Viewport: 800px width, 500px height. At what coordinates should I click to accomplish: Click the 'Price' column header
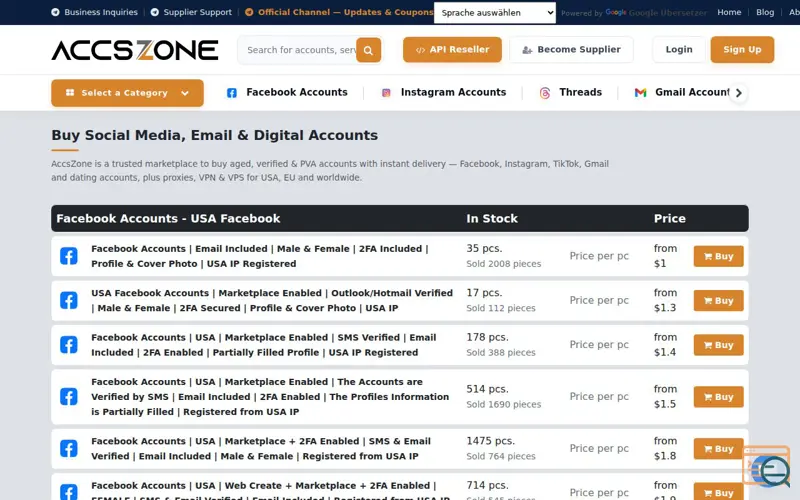[669, 218]
